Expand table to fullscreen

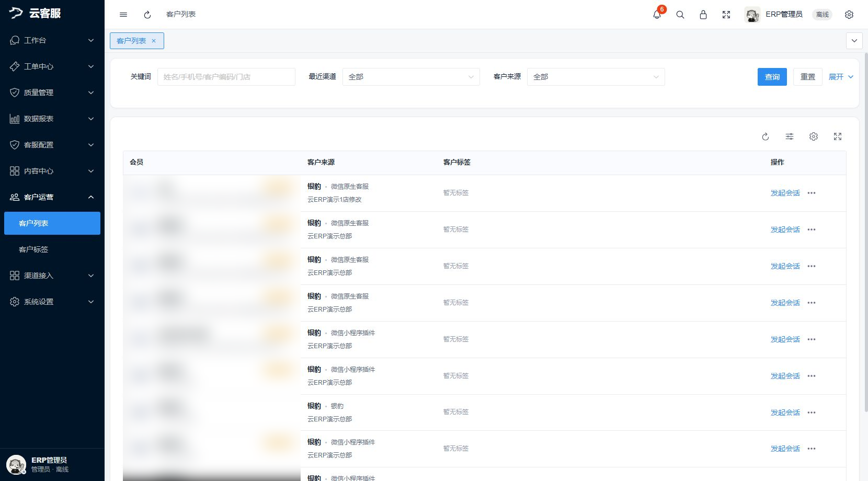(838, 136)
